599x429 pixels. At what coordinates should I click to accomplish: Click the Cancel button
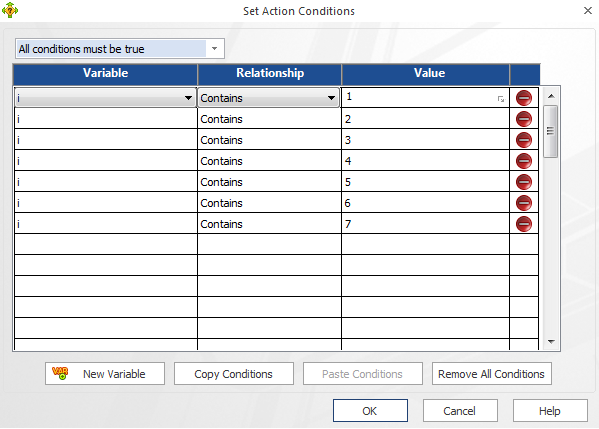coord(460,411)
